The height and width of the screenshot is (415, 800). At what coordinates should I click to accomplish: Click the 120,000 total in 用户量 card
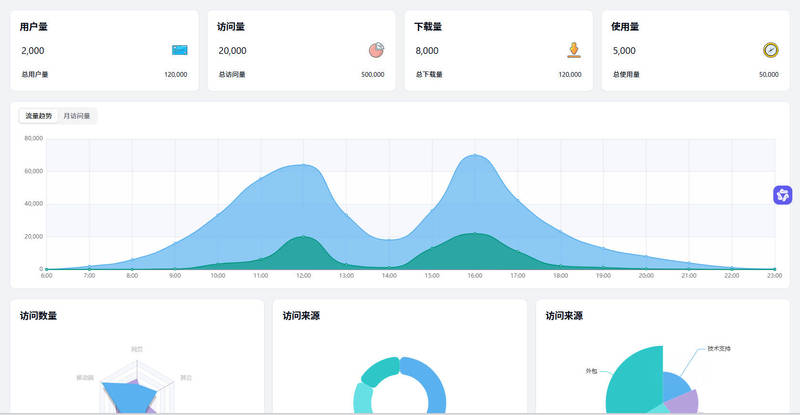(176, 75)
